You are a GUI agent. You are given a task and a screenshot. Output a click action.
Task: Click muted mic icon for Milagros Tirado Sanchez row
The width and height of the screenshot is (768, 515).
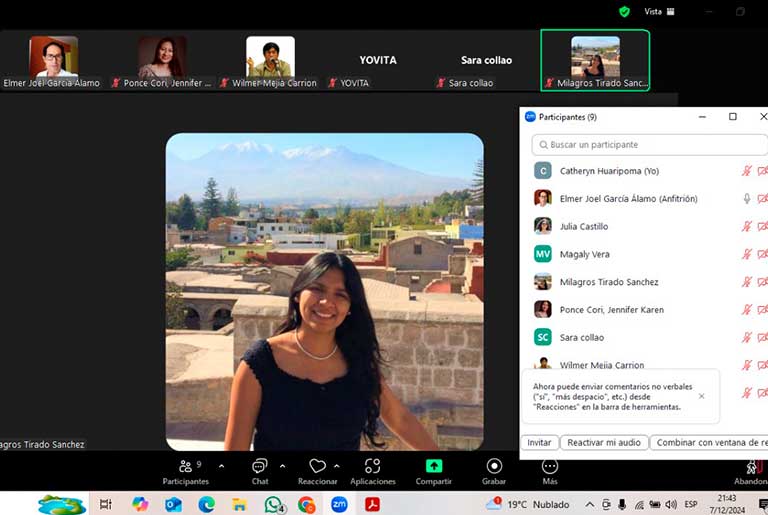pos(746,282)
